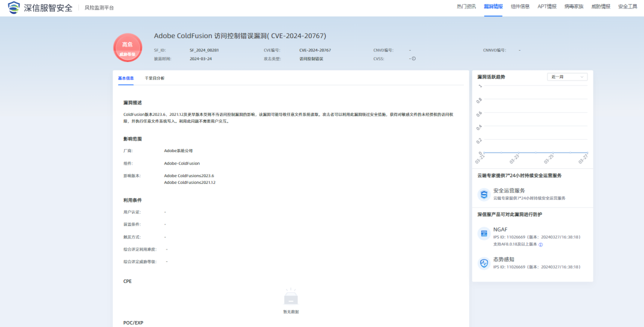Switch to the 千里目分析 tab
The height and width of the screenshot is (327, 644).
[154, 78]
